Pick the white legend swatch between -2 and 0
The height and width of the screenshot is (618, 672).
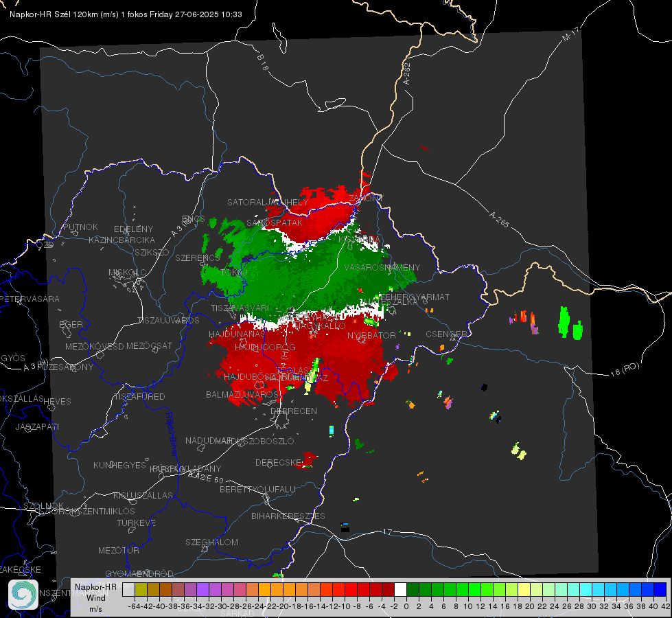point(400,589)
